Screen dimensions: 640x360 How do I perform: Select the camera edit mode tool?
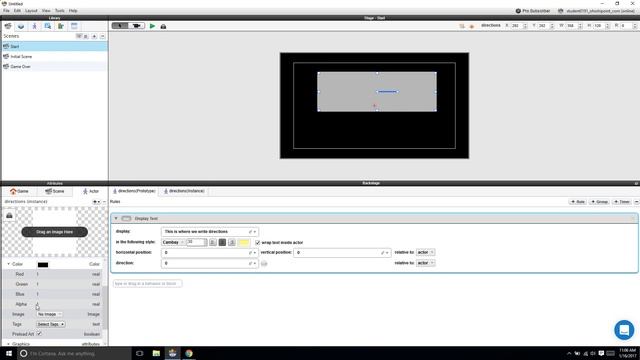[x=136, y=26]
